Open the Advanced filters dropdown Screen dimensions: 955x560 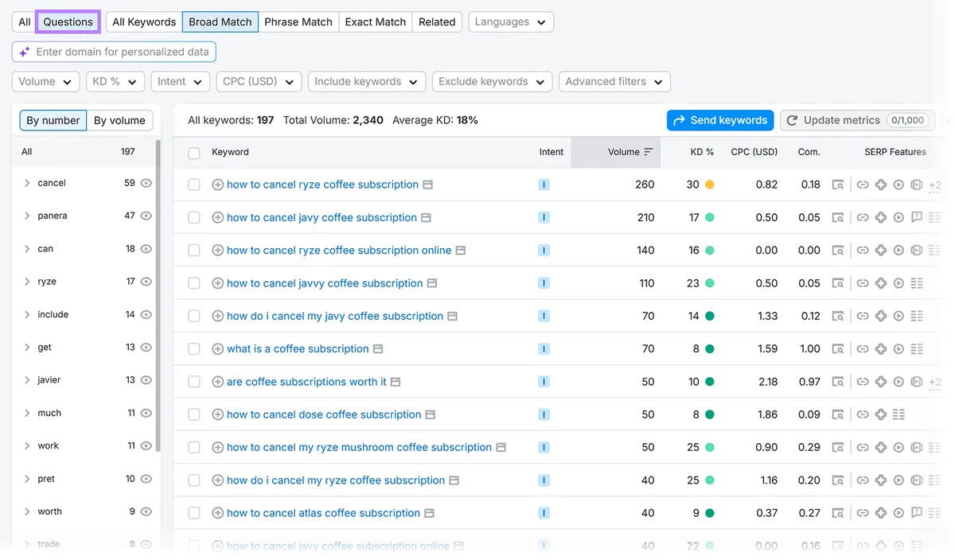point(614,82)
